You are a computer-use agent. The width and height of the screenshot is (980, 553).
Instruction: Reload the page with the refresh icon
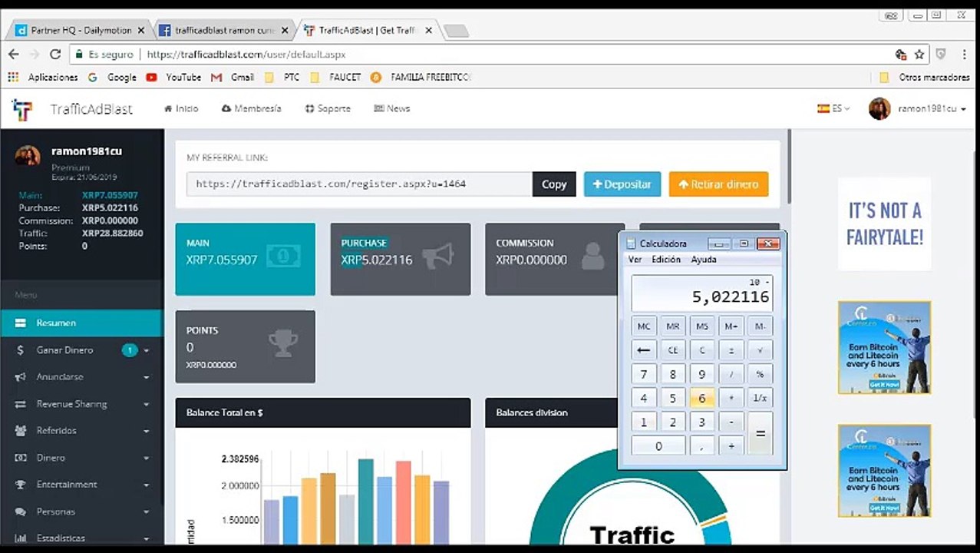(54, 55)
